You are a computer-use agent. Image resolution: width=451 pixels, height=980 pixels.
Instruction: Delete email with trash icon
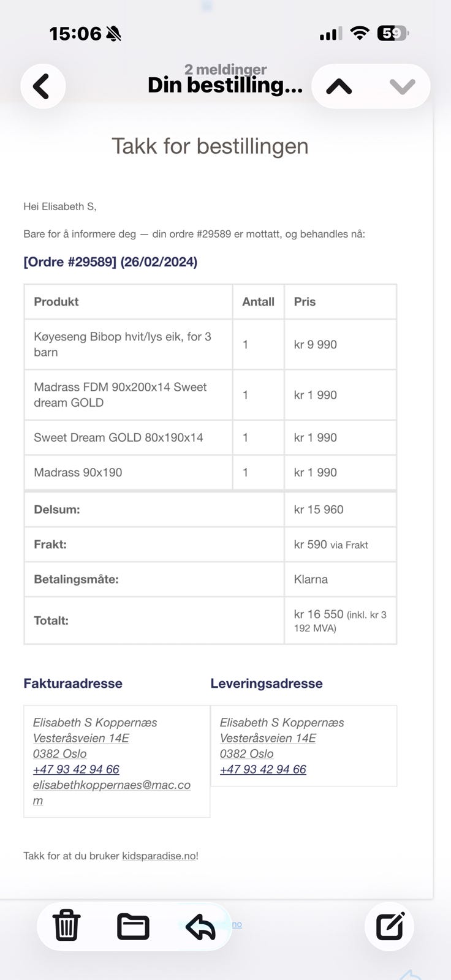coord(66,925)
